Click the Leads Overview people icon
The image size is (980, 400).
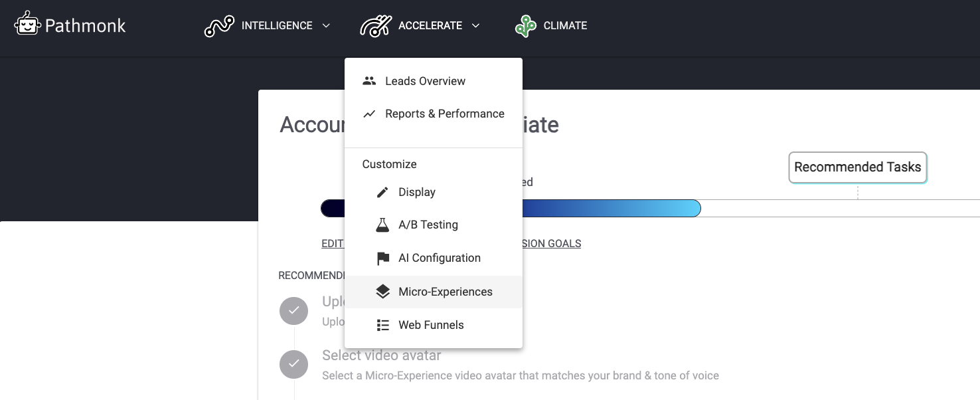(x=369, y=81)
